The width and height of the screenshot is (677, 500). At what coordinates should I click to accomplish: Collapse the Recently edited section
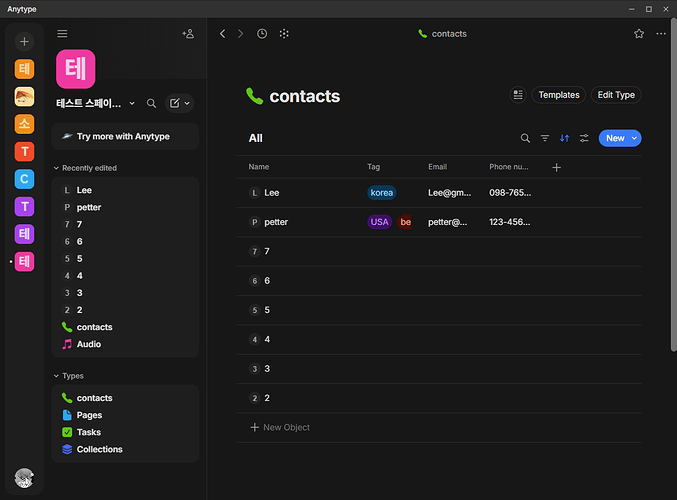pos(56,168)
